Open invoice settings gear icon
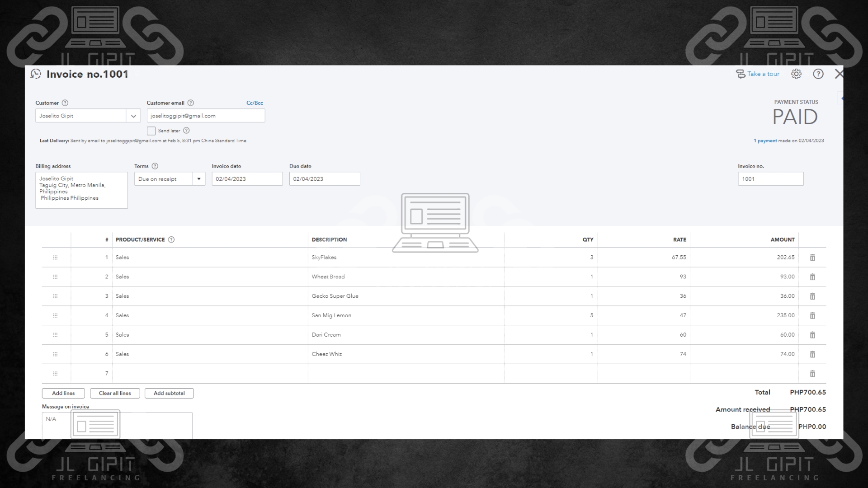Screen dimensions: 868x488 click(x=796, y=74)
